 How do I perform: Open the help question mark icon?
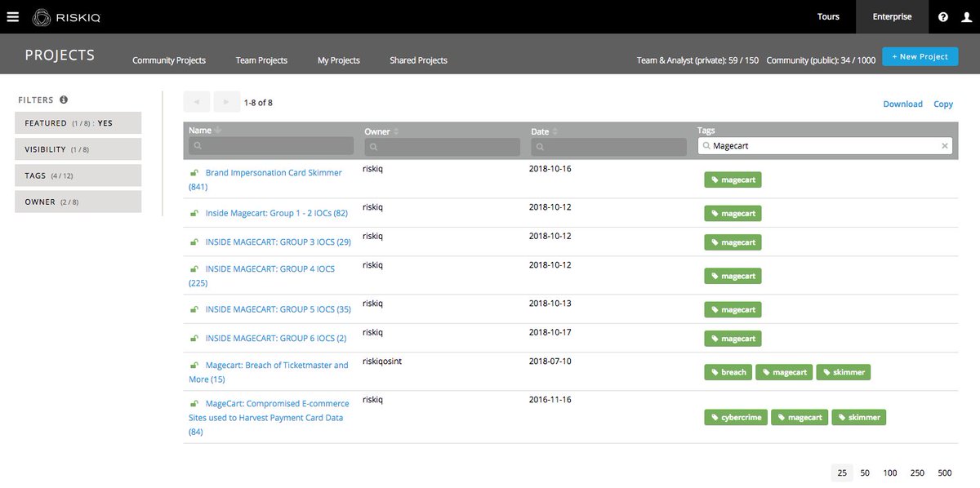943,16
